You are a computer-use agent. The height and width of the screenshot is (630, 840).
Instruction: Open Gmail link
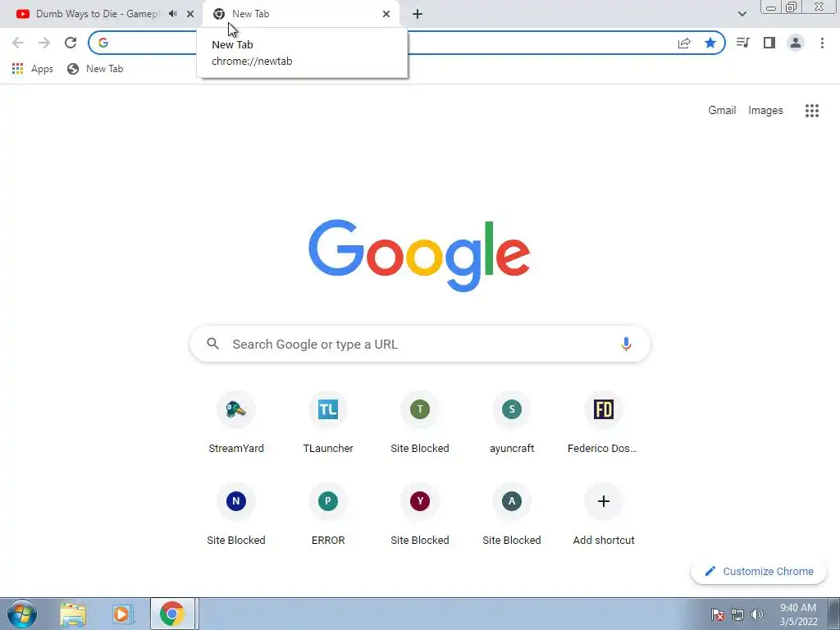click(722, 111)
